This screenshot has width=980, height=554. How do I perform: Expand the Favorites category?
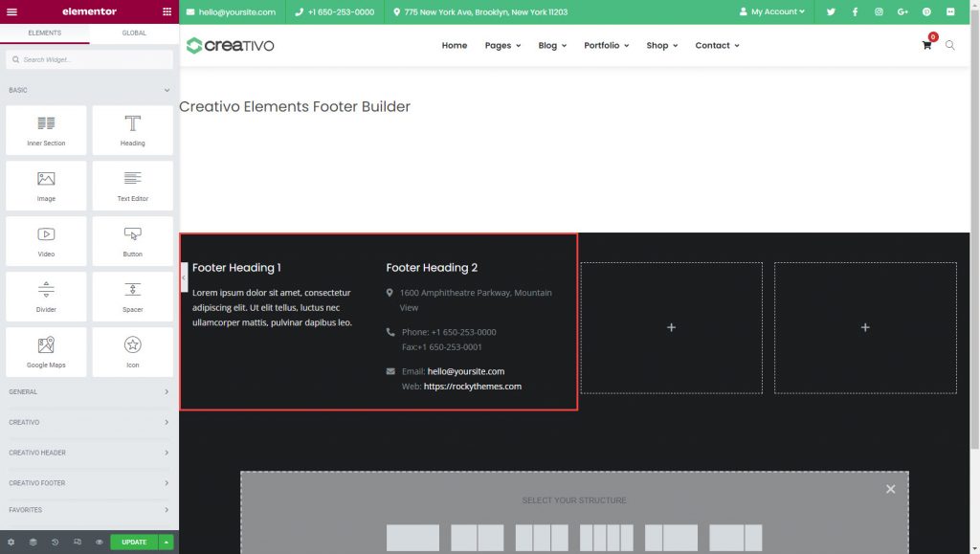pyautogui.click(x=89, y=510)
